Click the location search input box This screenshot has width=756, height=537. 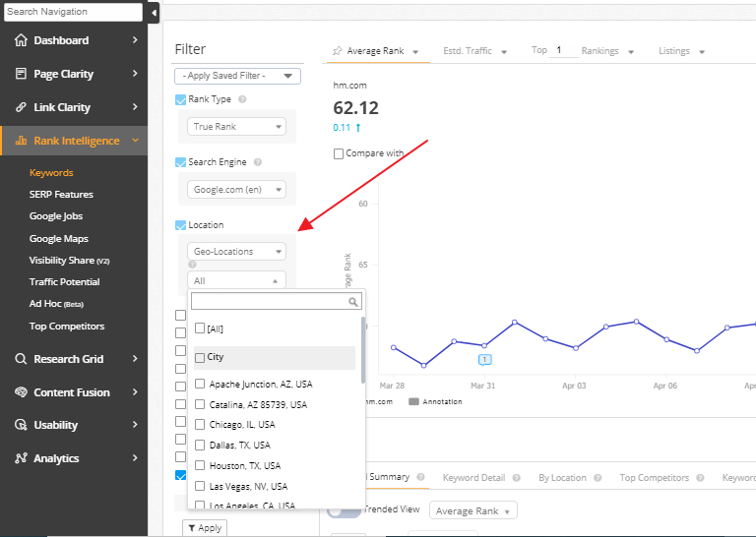pyautogui.click(x=277, y=302)
